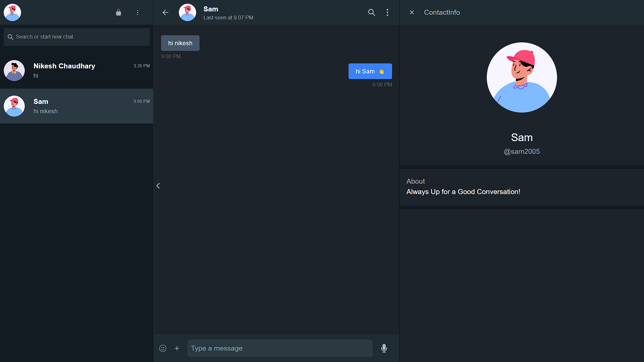644x362 pixels.
Task: Collapse the sidebar with left chevron
Action: pyautogui.click(x=158, y=186)
